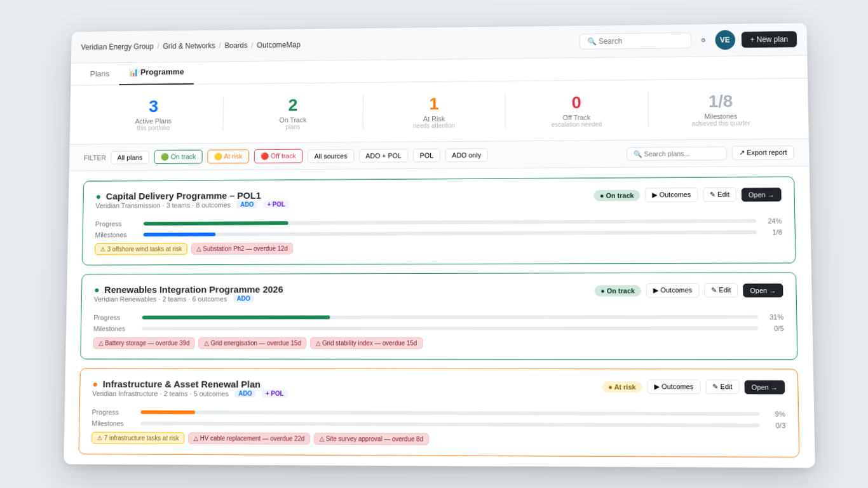The height and width of the screenshot is (488, 868).
Task: Enable the At risk filter
Action: tap(227, 156)
